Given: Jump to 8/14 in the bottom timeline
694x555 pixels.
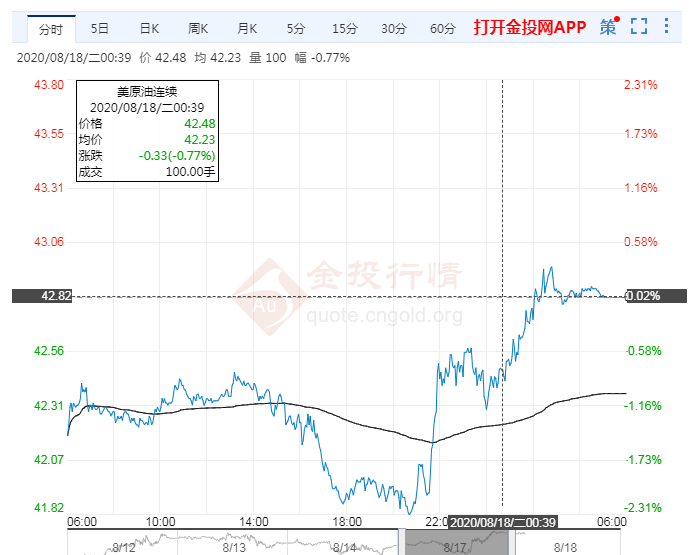Looking at the screenshot, I should click(x=344, y=545).
